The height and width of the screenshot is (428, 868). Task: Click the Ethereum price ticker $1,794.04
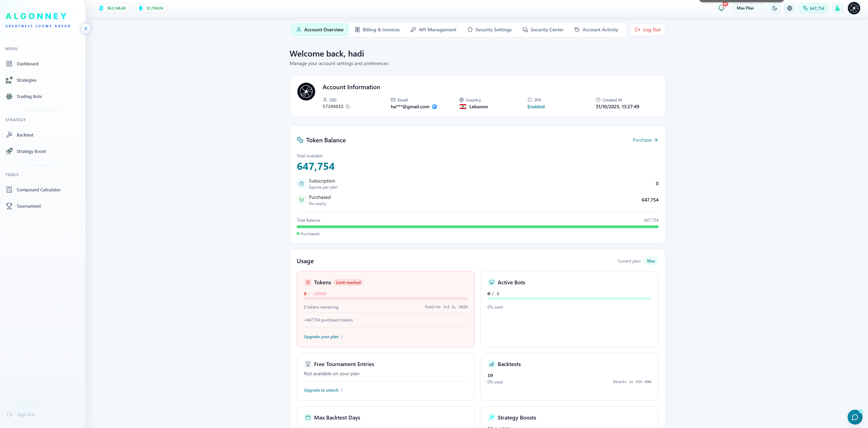coord(150,8)
